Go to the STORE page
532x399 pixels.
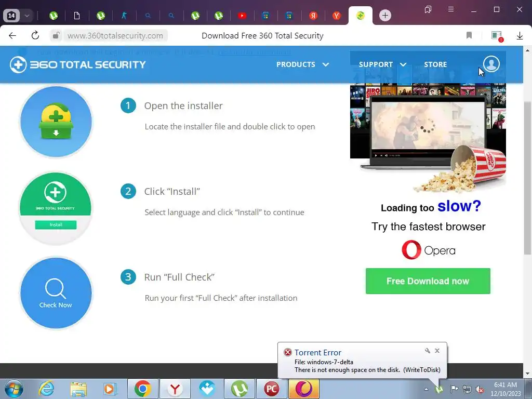(x=435, y=64)
